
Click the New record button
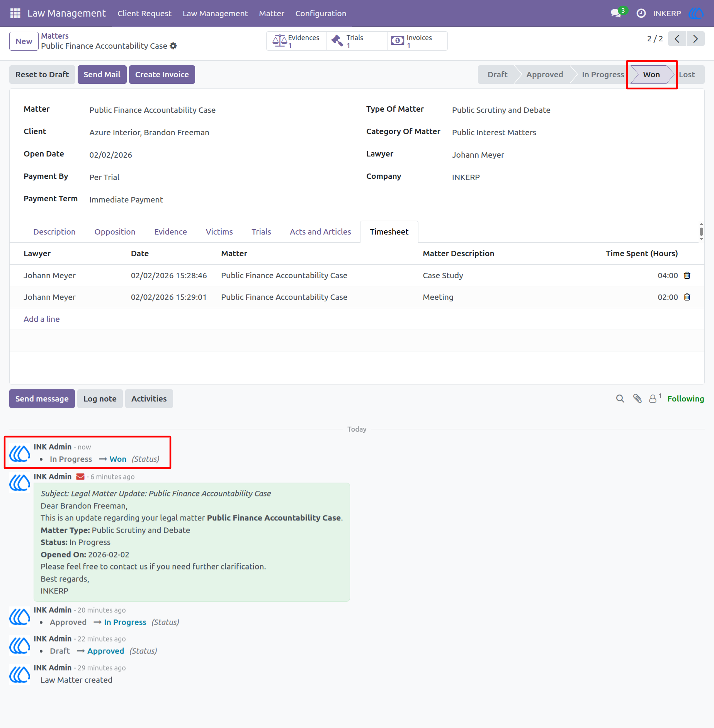click(24, 41)
